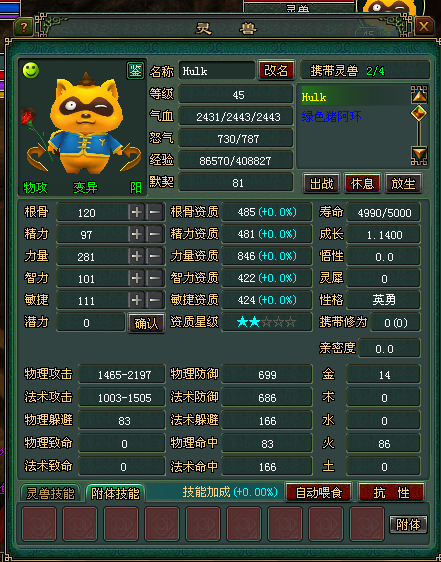The width and height of the screenshot is (441, 562).
Task: Toggle the 自动喂食 auto-feed button
Action: tap(319, 492)
